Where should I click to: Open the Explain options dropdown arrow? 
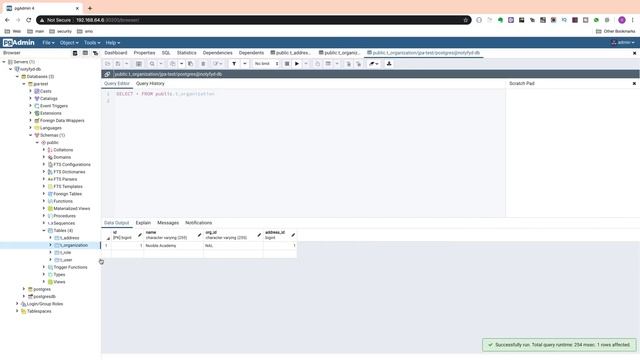(x=337, y=64)
